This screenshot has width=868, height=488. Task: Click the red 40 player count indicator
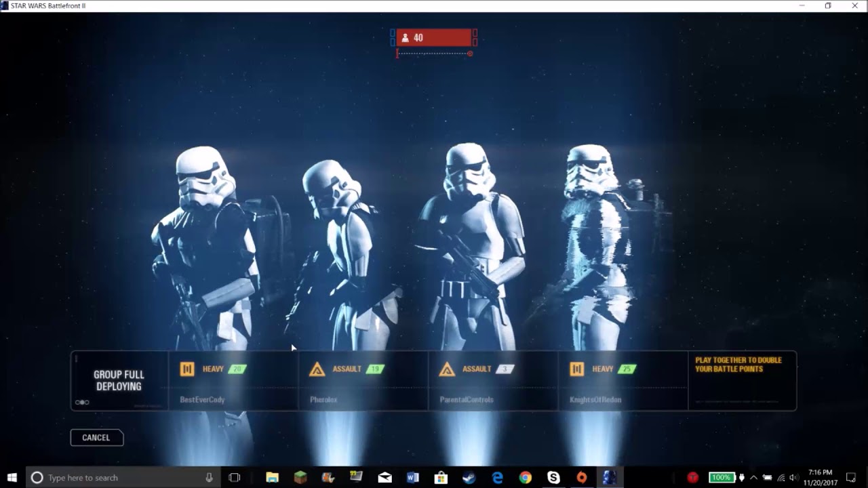434,37
